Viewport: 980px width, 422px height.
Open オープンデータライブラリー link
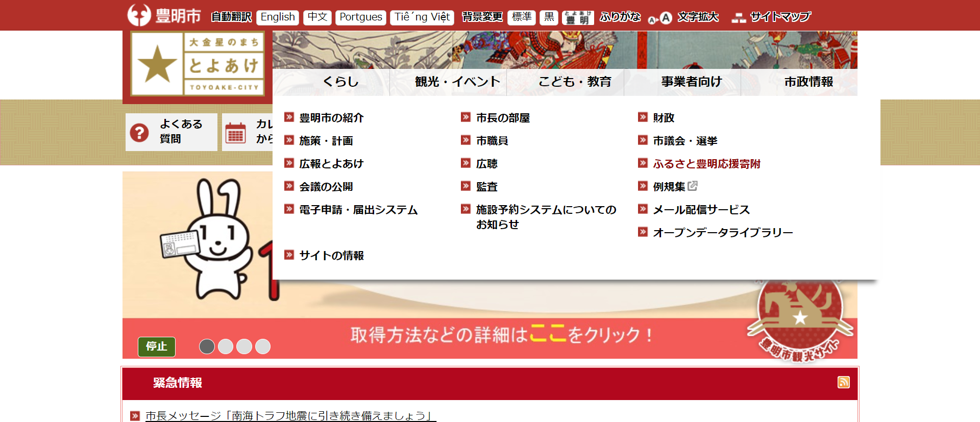pos(723,233)
